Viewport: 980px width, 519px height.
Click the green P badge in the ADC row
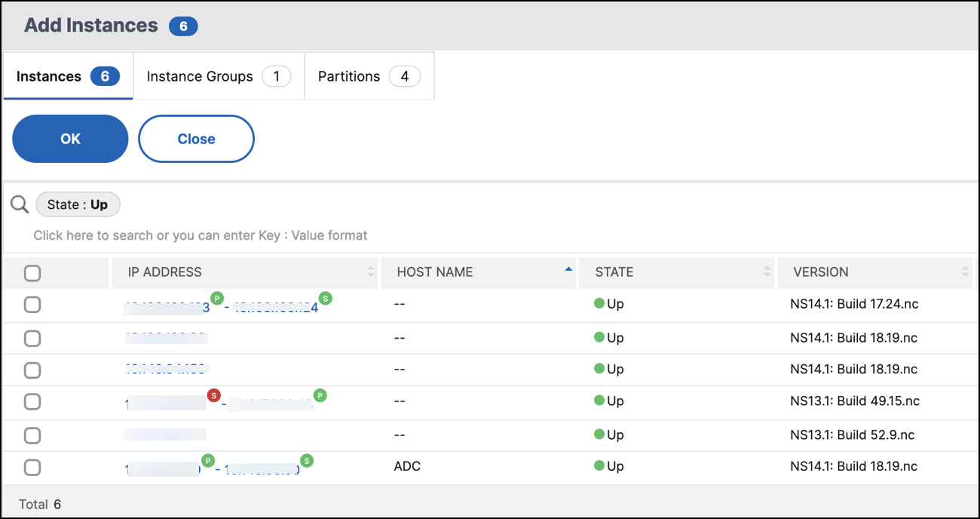[x=208, y=460]
